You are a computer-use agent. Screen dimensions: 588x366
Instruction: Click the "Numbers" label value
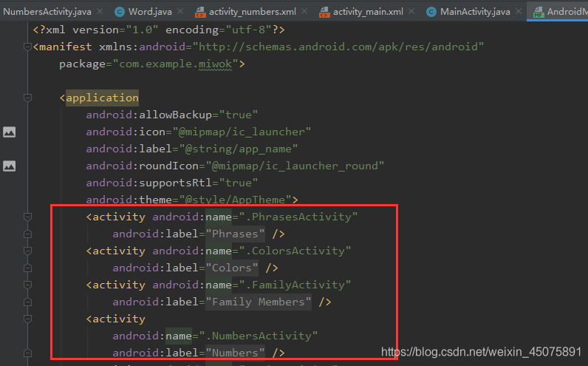pyautogui.click(x=235, y=353)
